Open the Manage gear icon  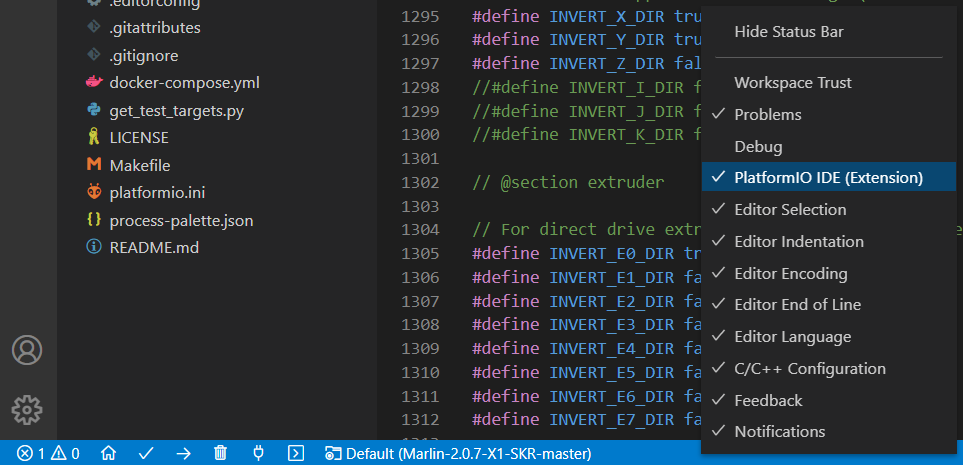click(x=27, y=409)
